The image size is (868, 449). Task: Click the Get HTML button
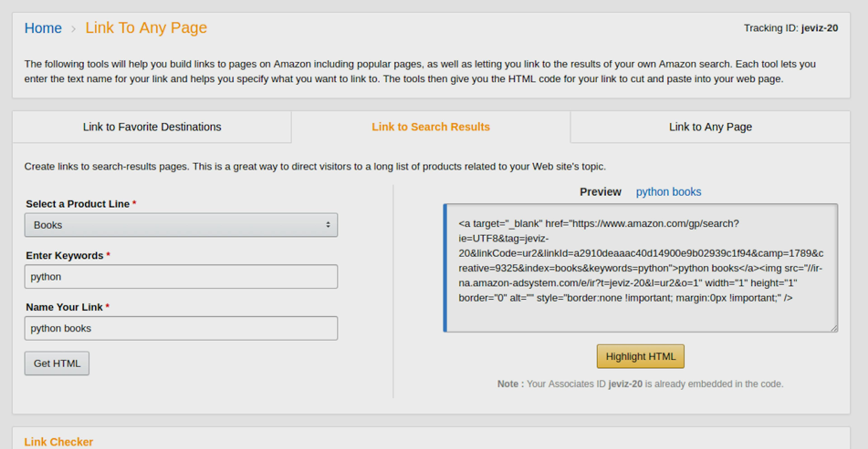click(57, 363)
